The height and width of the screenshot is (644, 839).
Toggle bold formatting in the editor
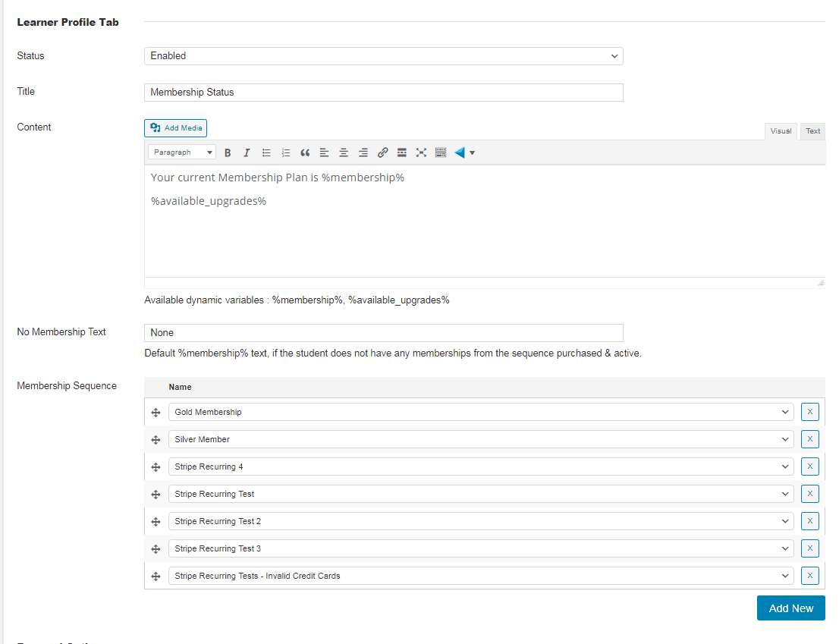point(228,152)
